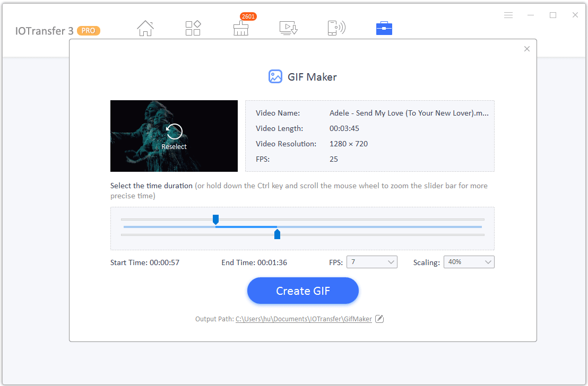Click the Adele video thumbnail
The image size is (588, 386).
(174, 136)
